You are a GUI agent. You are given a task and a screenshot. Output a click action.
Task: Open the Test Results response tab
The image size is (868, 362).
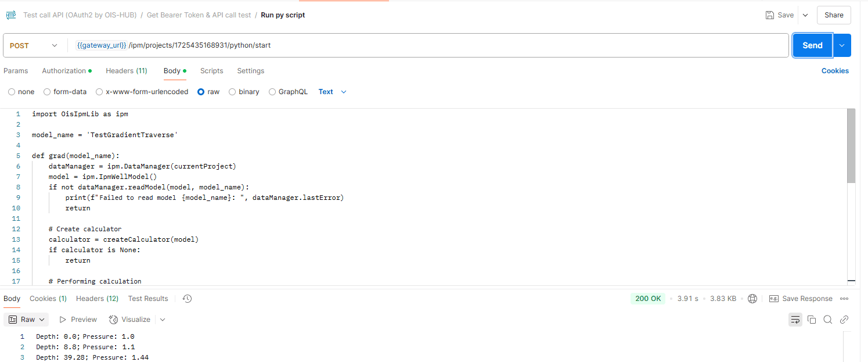[x=148, y=299]
